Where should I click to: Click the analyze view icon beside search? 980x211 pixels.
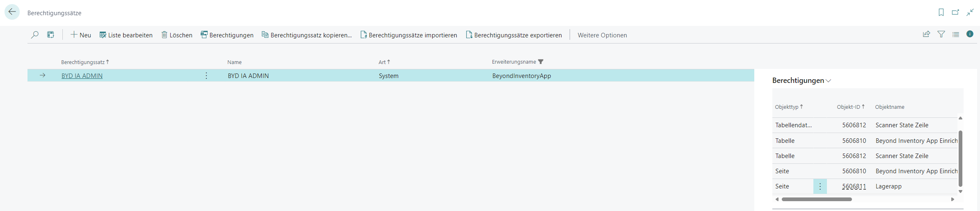50,35
